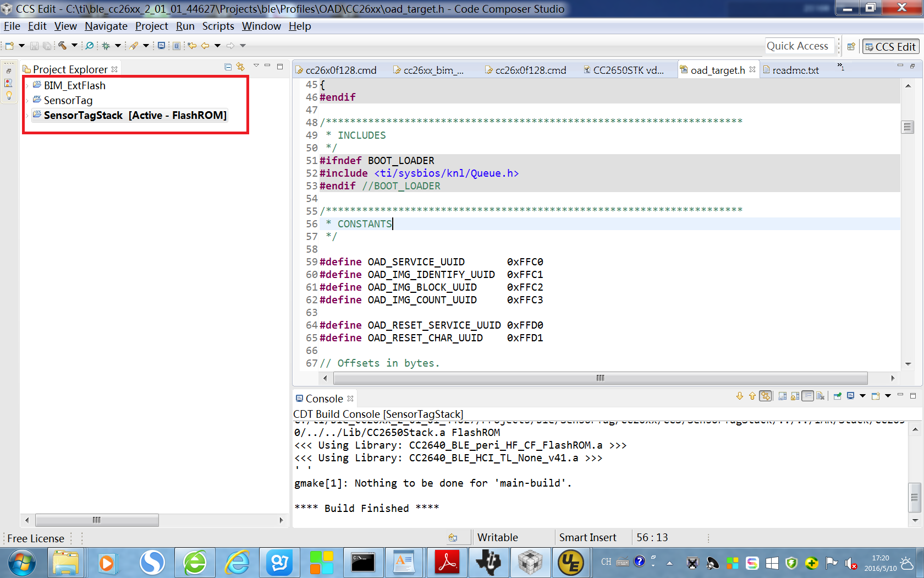Go to last edit location icon
The width and height of the screenshot is (924, 578).
point(192,46)
